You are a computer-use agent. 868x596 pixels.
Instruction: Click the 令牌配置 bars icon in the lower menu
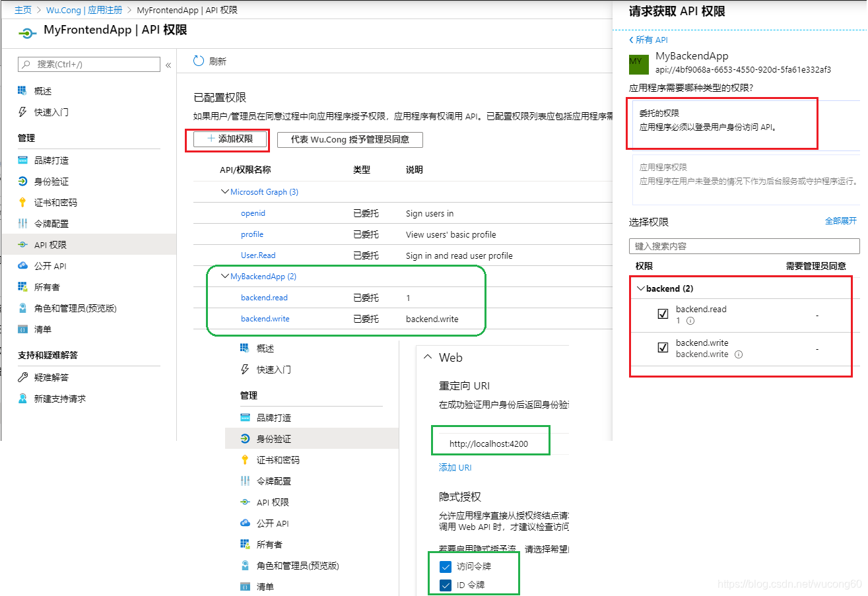pos(245,480)
